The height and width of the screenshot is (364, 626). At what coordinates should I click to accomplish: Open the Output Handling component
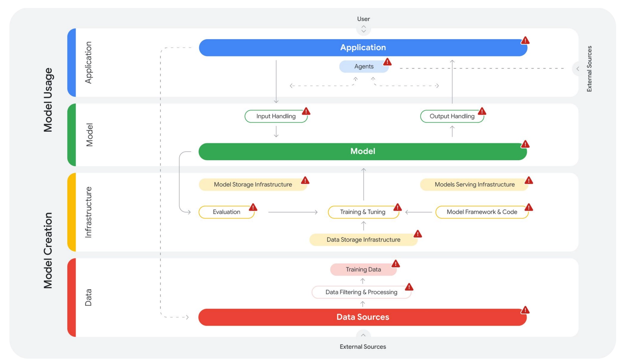pyautogui.click(x=452, y=116)
